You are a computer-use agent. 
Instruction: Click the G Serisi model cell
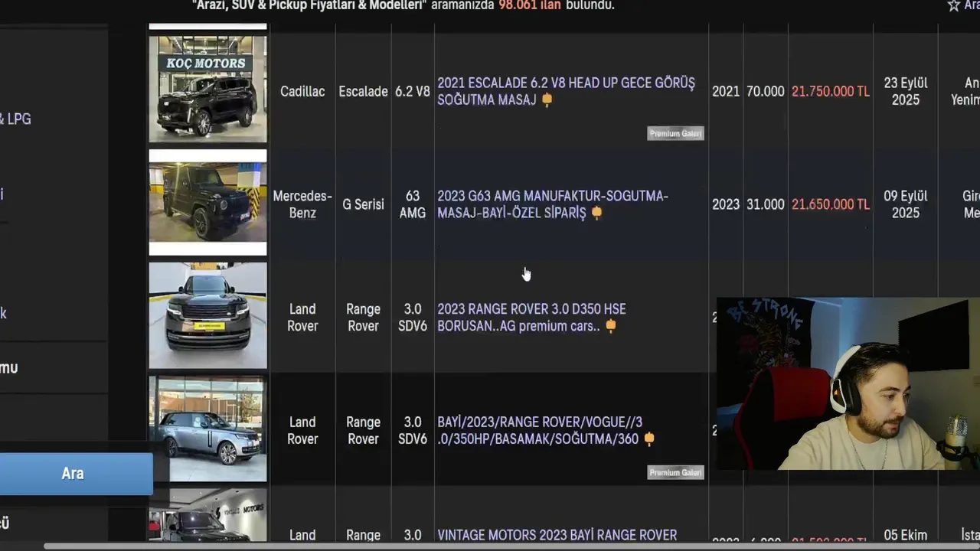(363, 204)
